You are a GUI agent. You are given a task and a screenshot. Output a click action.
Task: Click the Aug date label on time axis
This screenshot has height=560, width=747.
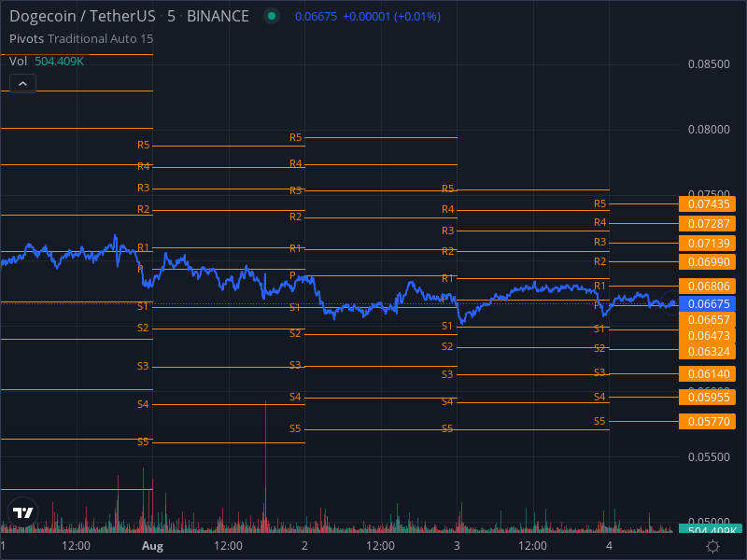click(152, 546)
